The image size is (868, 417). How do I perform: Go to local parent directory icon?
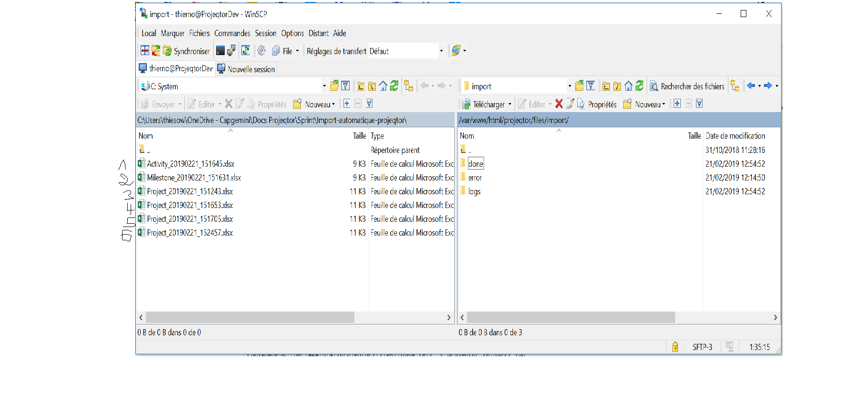point(361,86)
